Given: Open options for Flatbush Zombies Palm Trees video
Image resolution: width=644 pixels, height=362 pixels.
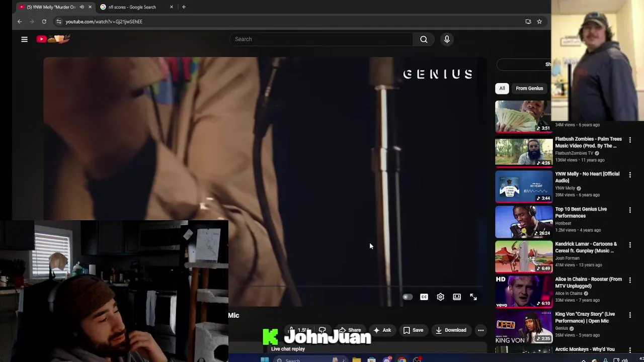Looking at the screenshot, I should tap(630, 140).
